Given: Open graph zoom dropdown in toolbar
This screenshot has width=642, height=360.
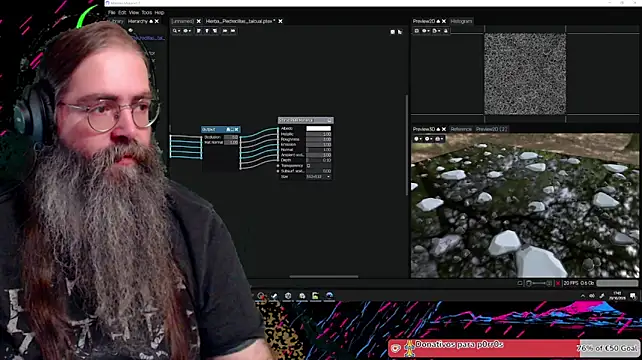Looking at the screenshot, I should (176, 31).
